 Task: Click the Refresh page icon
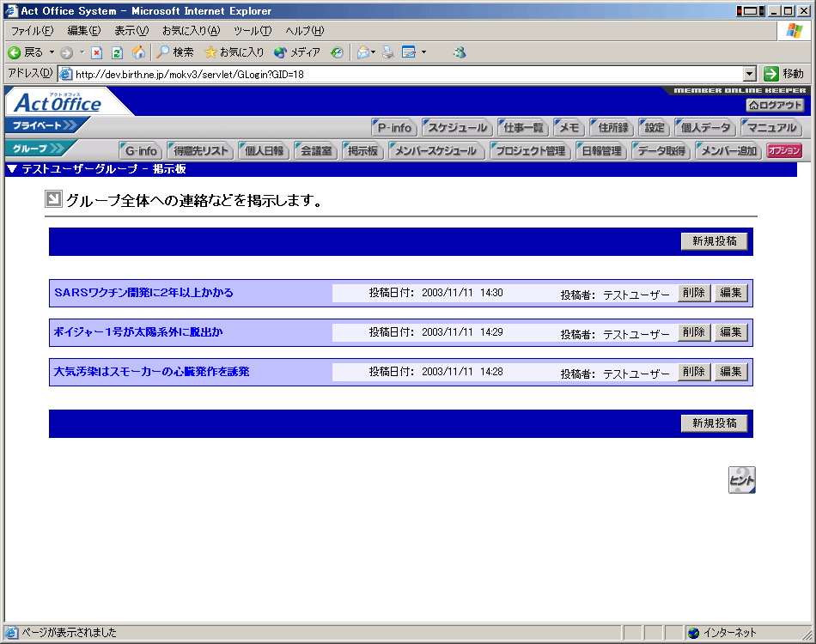(x=118, y=52)
